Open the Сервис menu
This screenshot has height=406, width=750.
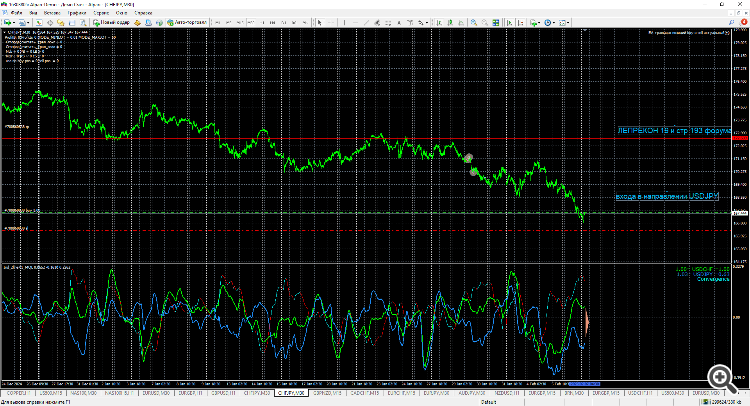[x=101, y=13]
